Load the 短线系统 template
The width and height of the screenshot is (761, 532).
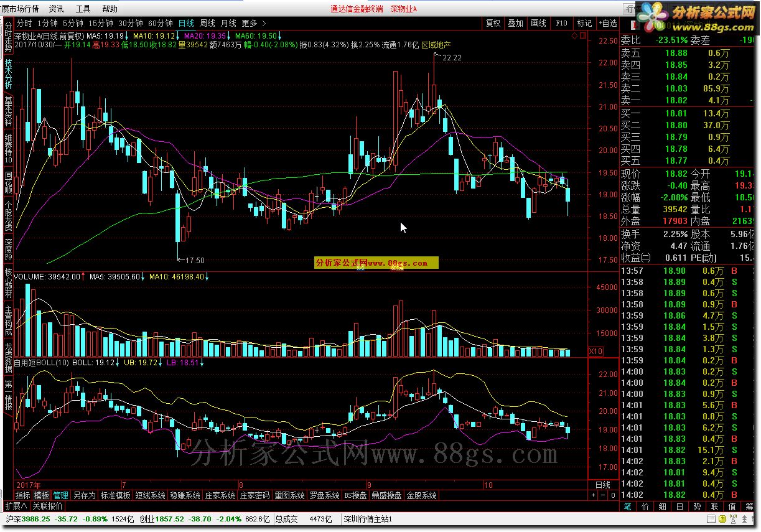[x=150, y=496]
